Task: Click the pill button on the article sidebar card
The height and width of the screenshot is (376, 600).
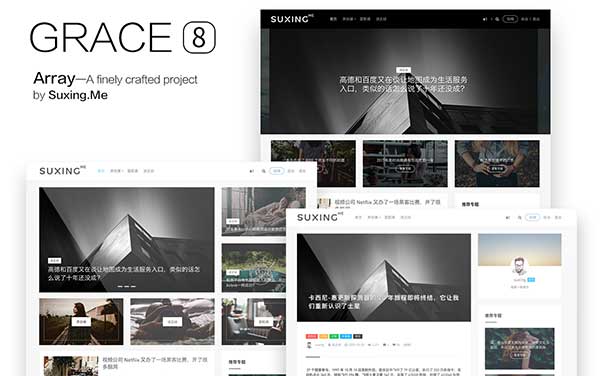Action: [x=520, y=355]
